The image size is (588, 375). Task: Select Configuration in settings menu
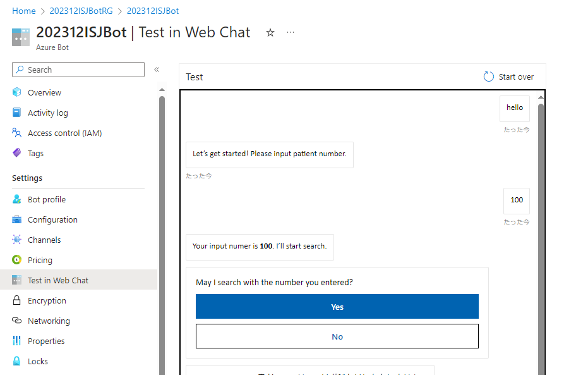pos(52,219)
